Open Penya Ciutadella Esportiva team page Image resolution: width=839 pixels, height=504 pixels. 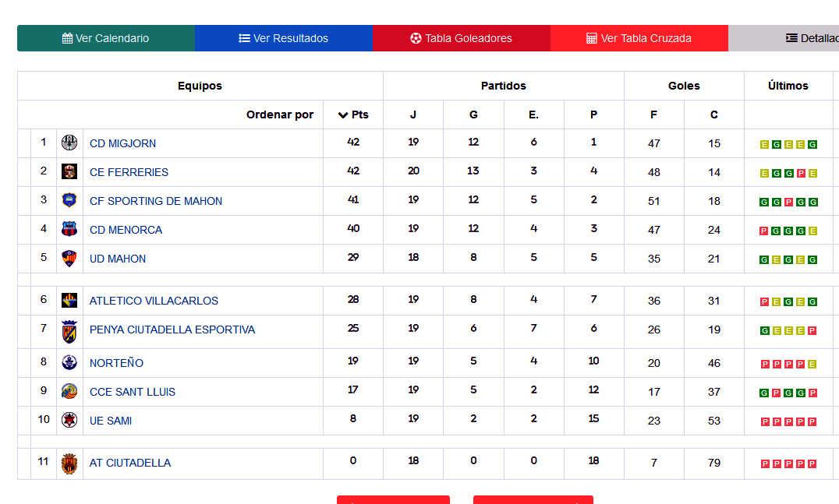pos(172,330)
